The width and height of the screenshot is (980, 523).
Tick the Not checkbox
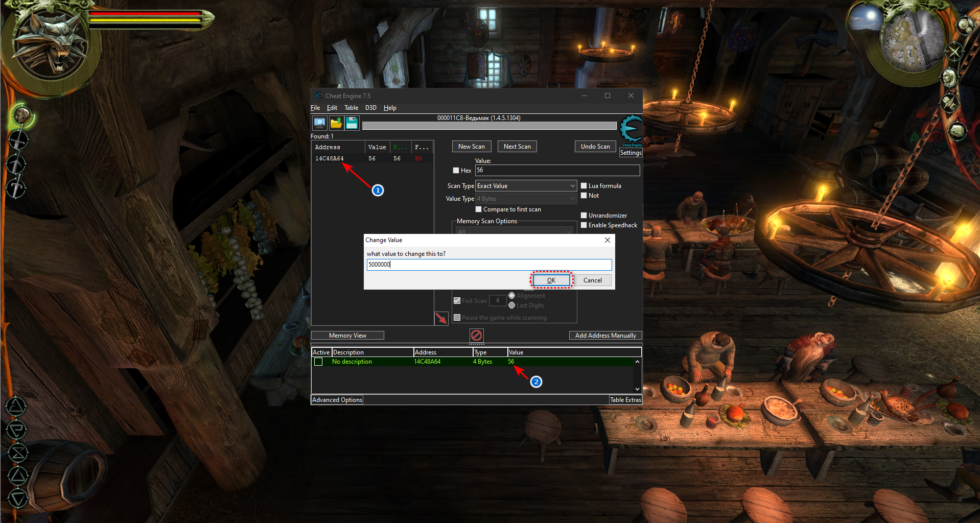pos(584,196)
